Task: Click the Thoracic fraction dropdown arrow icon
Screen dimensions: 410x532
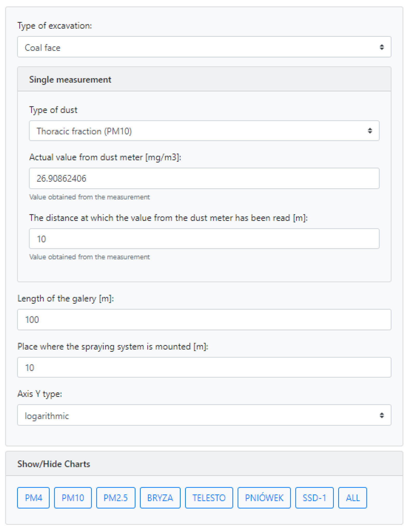Action: [x=370, y=131]
